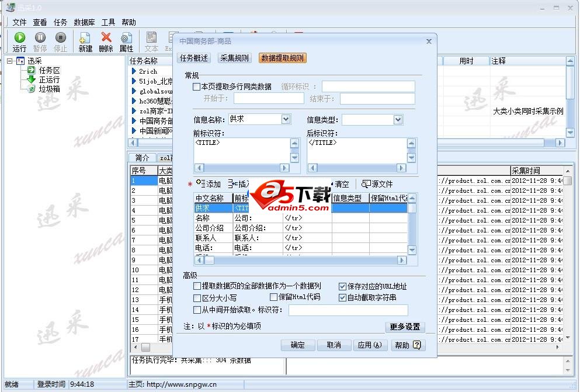Collapse the 迅采 root tree node

[x=10, y=61]
